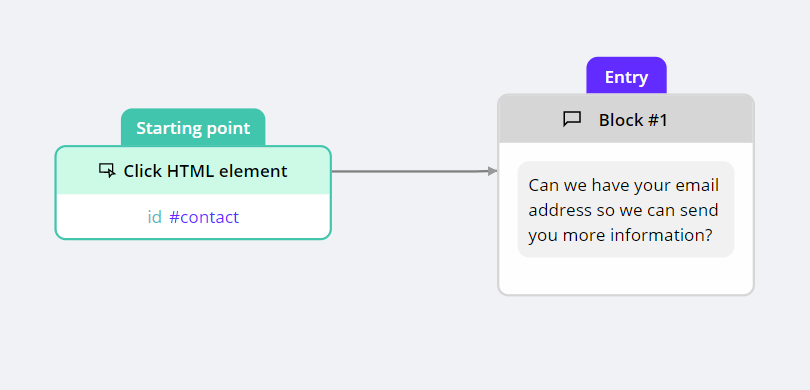This screenshot has height=390, width=810.
Task: Click the gray header bar of Block #1
Action: pos(626,119)
